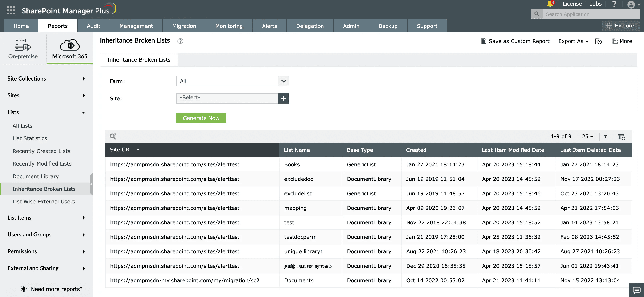Open the help question mark in header
The height and width of the screenshot is (297, 644).
[614, 4]
